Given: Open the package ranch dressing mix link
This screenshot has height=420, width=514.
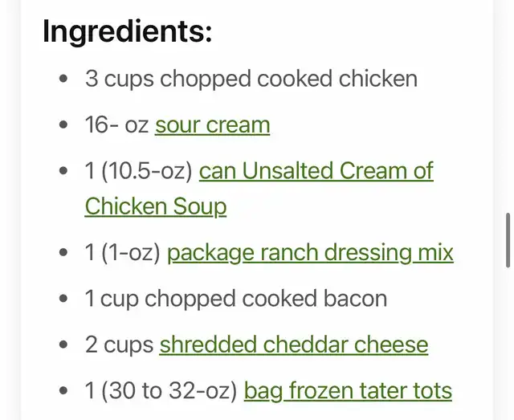Looking at the screenshot, I should tap(310, 253).
